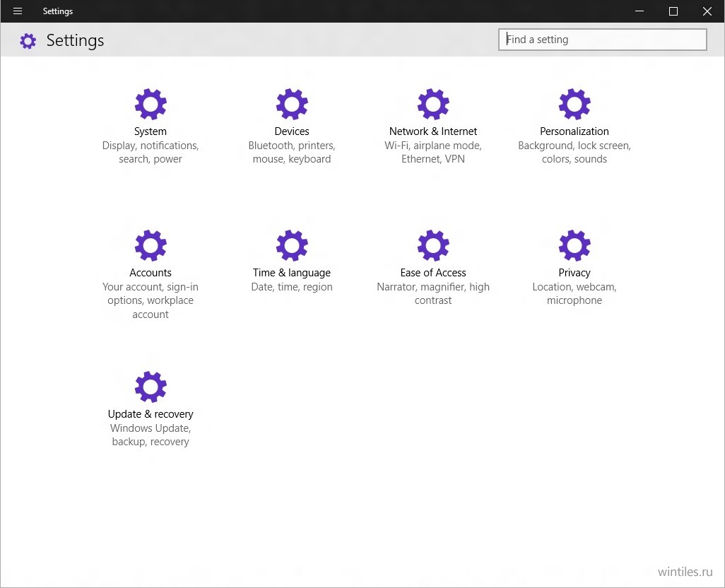Click 'Windows Update, backup, recovery' description

pyautogui.click(x=151, y=435)
